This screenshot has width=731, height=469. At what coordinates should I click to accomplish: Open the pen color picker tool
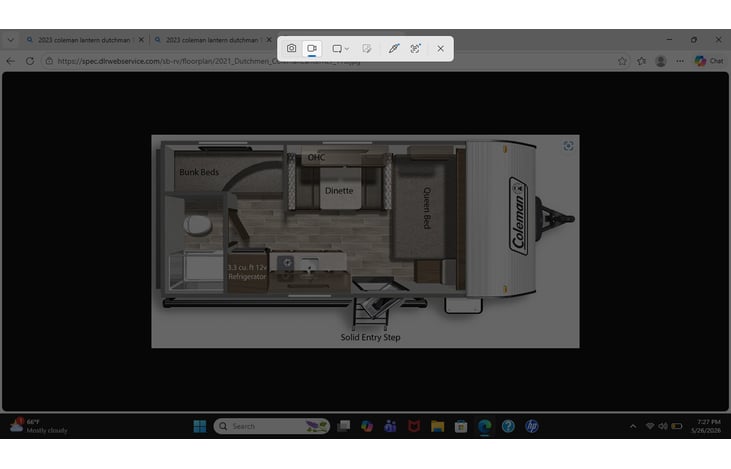click(394, 48)
